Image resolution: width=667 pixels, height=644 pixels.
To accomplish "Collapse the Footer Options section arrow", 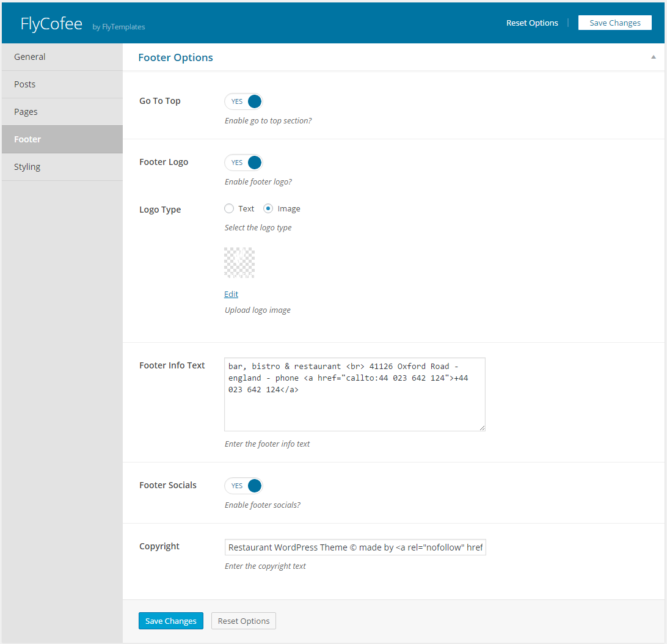I will click(653, 57).
